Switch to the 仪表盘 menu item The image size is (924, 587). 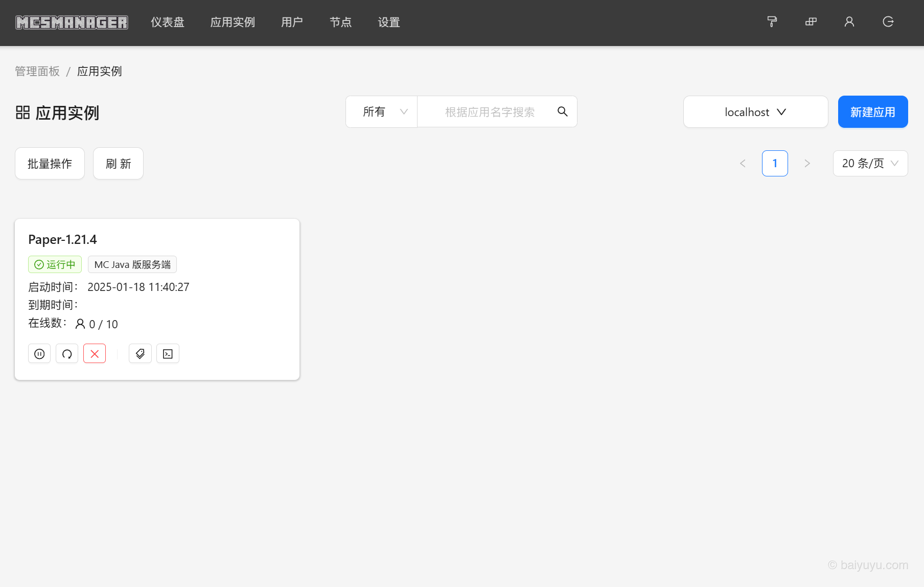[x=168, y=22]
